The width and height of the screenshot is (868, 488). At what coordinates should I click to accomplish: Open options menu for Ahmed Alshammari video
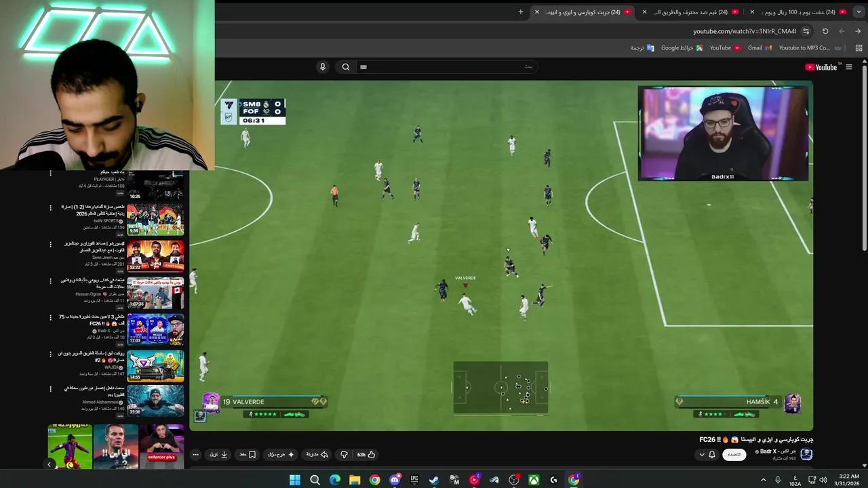click(x=50, y=390)
